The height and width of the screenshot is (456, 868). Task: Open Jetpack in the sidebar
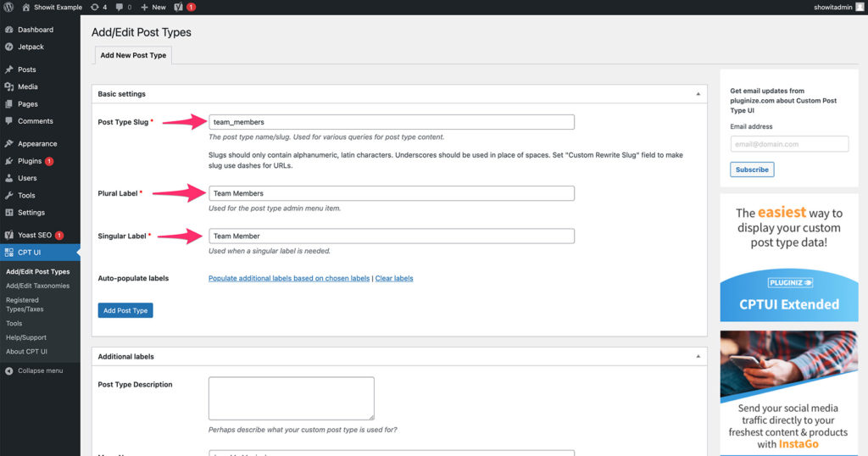click(x=31, y=47)
